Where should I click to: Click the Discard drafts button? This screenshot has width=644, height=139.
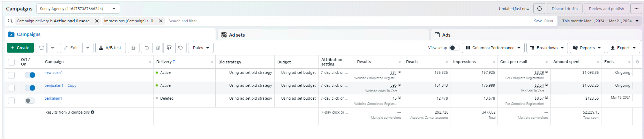click(564, 9)
